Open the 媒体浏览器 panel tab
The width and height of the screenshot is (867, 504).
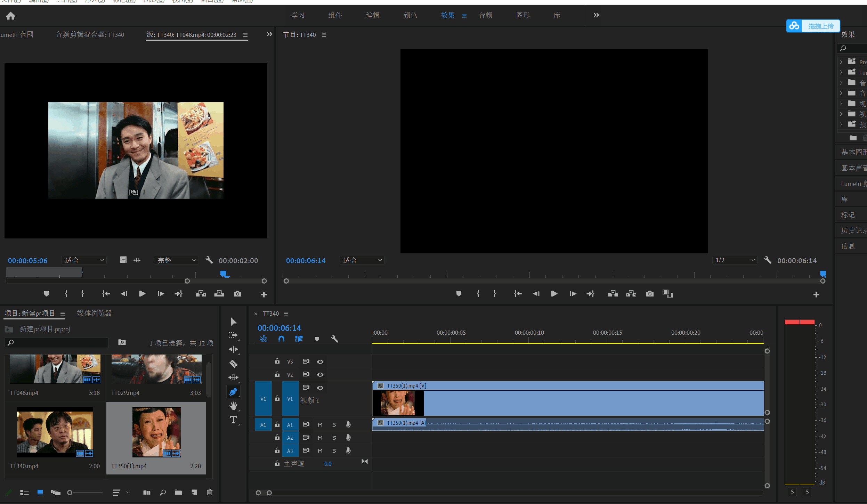[94, 313]
